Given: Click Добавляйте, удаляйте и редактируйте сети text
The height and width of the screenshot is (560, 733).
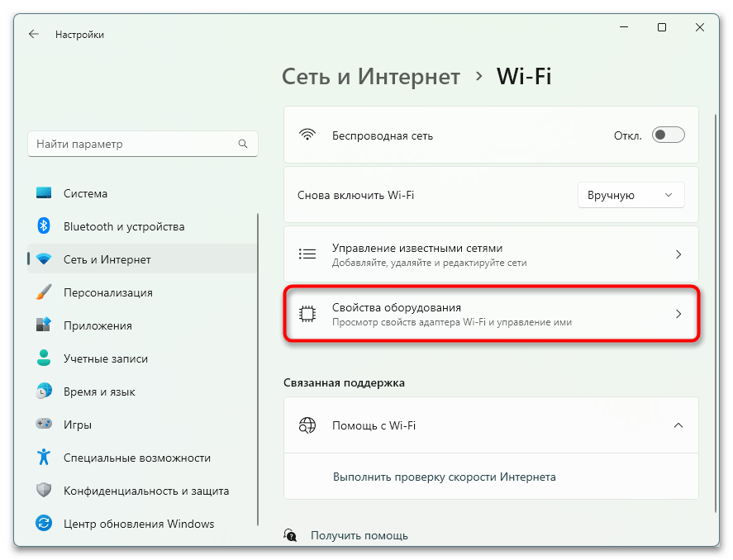Looking at the screenshot, I should (x=429, y=263).
